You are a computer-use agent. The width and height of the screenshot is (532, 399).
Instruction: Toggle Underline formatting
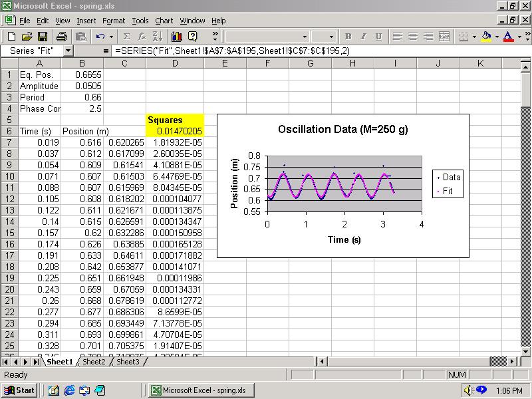coord(378,37)
